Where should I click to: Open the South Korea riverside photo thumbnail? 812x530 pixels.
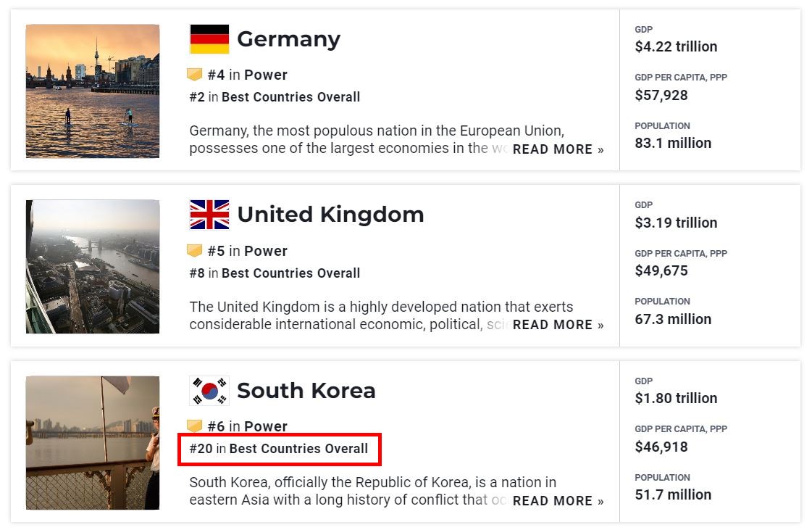(x=93, y=442)
